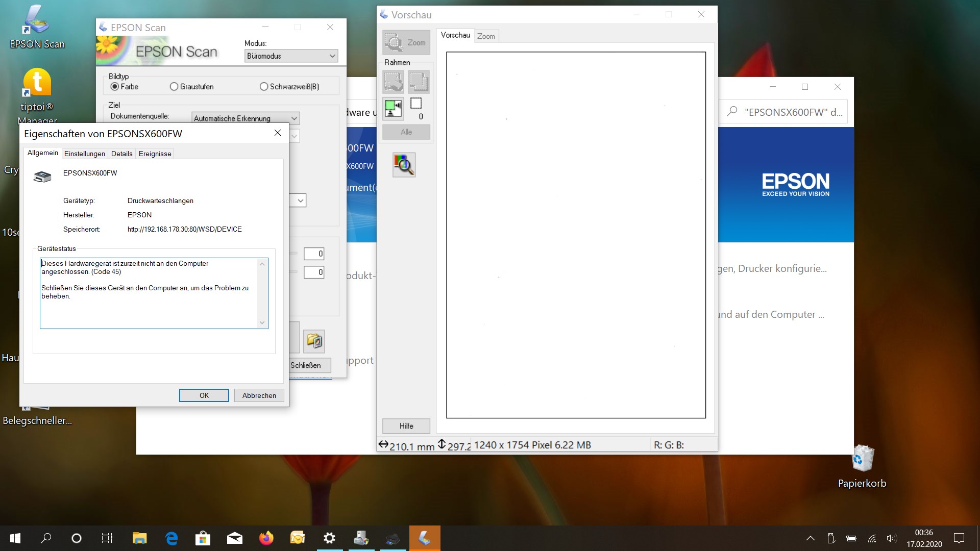Click the Speicherort value http://192.168.178.30:80/WSD/DEVICE

coord(185,230)
